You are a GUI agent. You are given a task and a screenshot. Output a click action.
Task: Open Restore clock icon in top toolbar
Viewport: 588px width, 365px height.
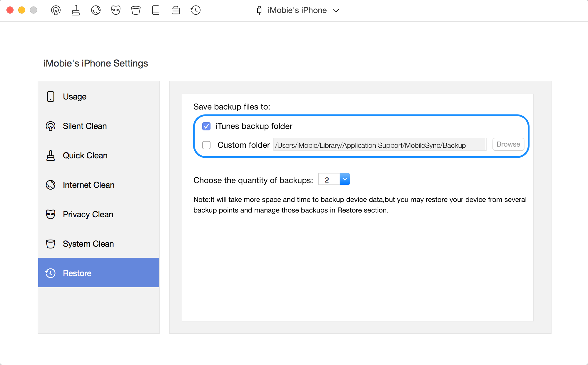point(196,10)
